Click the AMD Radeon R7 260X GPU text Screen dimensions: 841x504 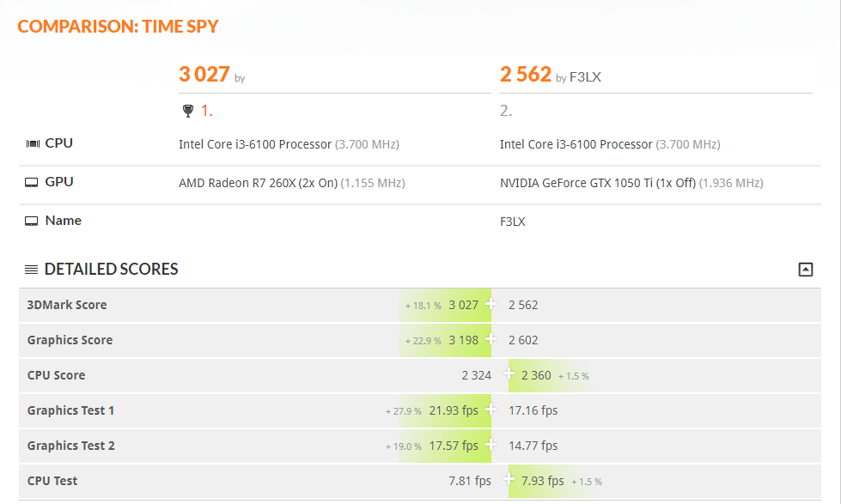point(258,183)
